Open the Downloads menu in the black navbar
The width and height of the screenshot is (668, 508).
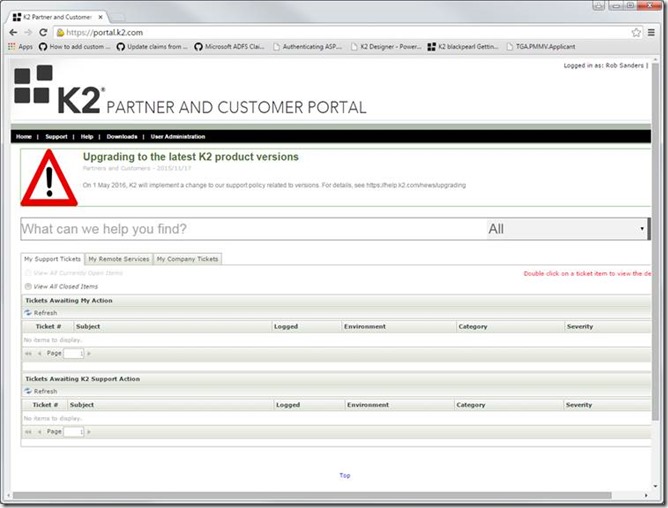122,136
